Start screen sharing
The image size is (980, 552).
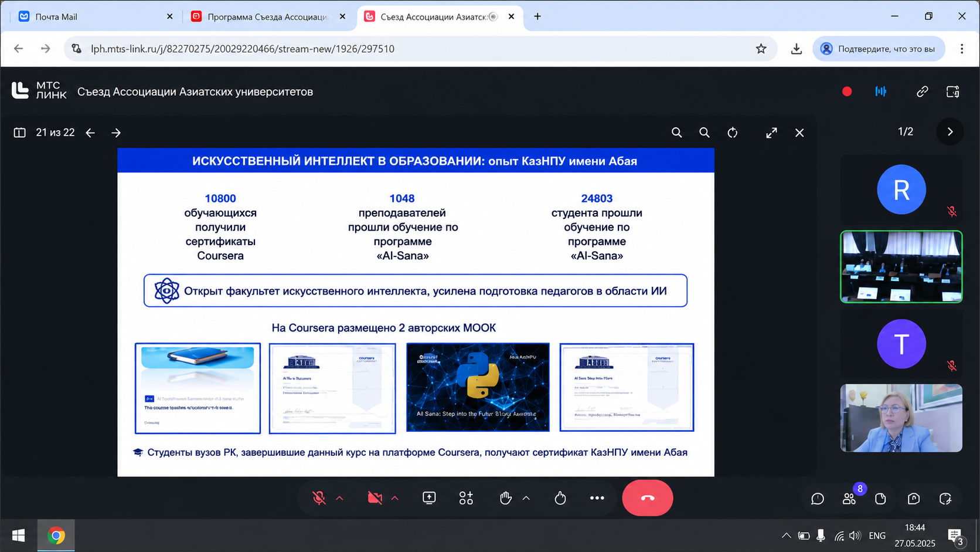point(429,498)
